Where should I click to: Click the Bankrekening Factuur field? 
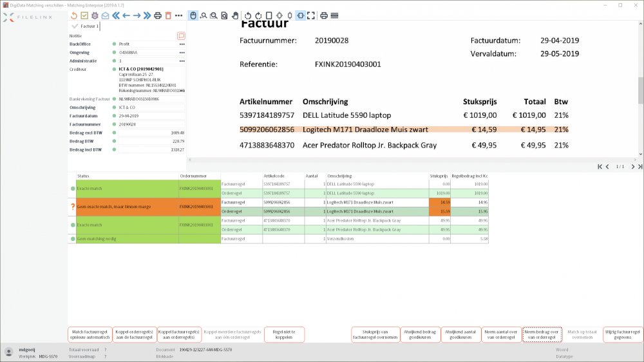pos(151,99)
